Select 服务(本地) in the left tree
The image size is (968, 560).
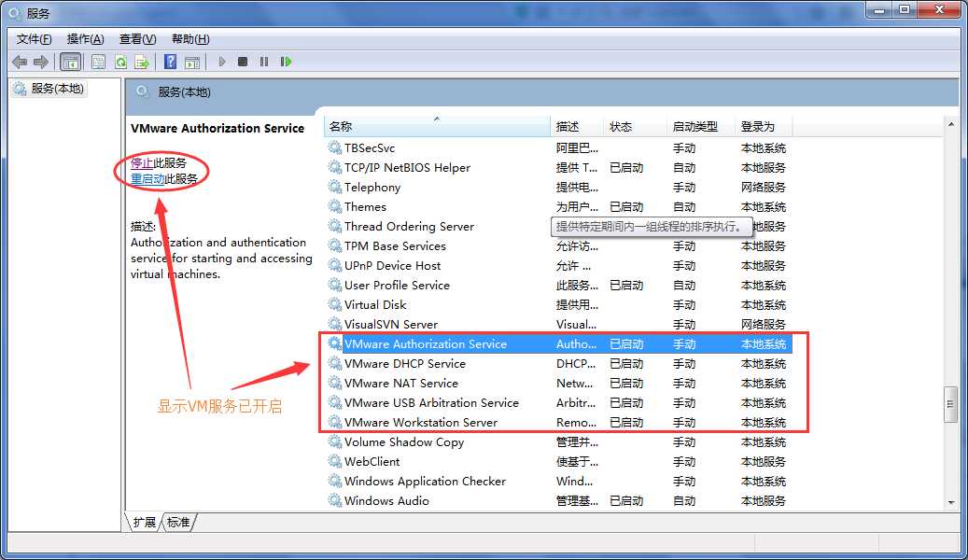pyautogui.click(x=49, y=89)
